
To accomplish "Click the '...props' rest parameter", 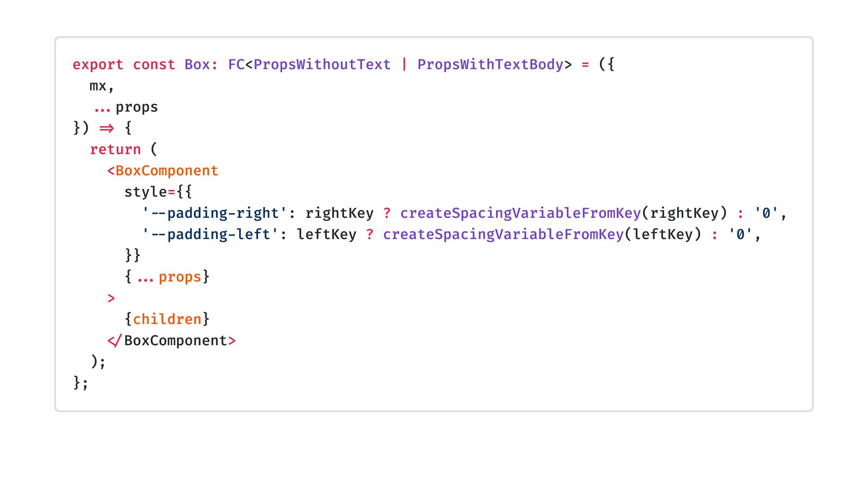I will [126, 108].
